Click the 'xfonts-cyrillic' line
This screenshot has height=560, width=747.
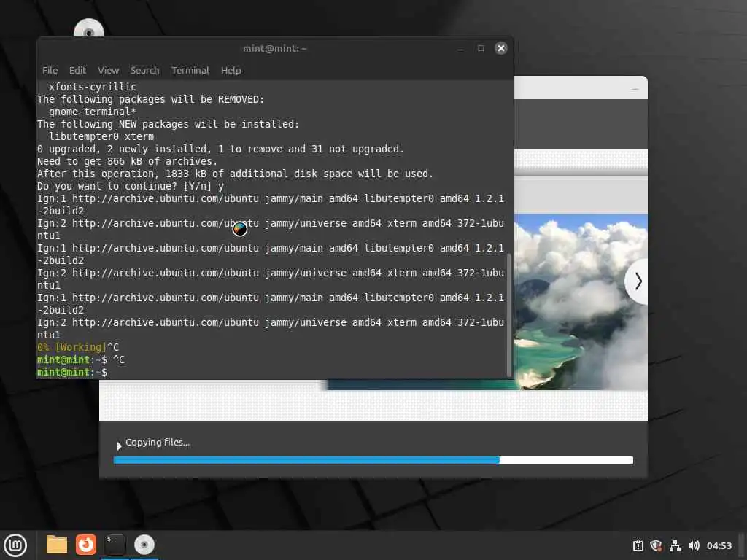93,87
